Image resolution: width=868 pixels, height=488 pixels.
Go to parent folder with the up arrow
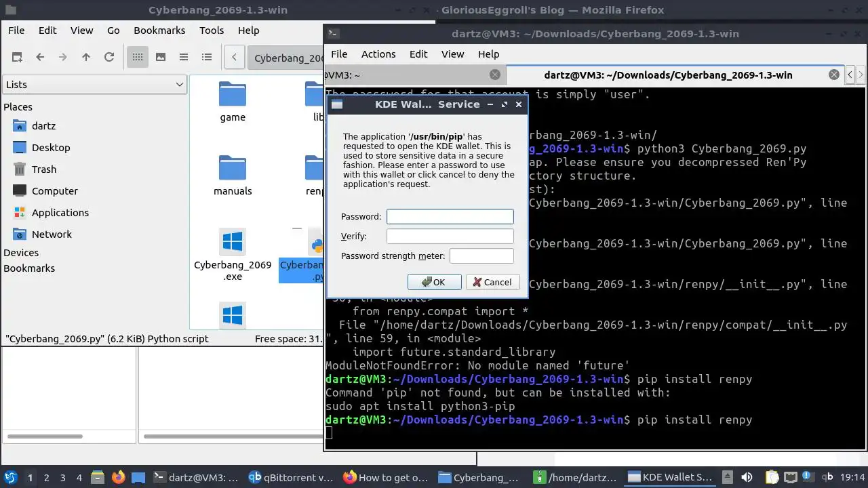[86, 57]
